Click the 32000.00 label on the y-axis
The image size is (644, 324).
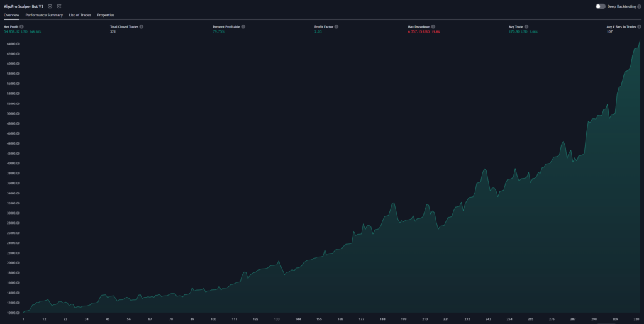click(x=13, y=203)
